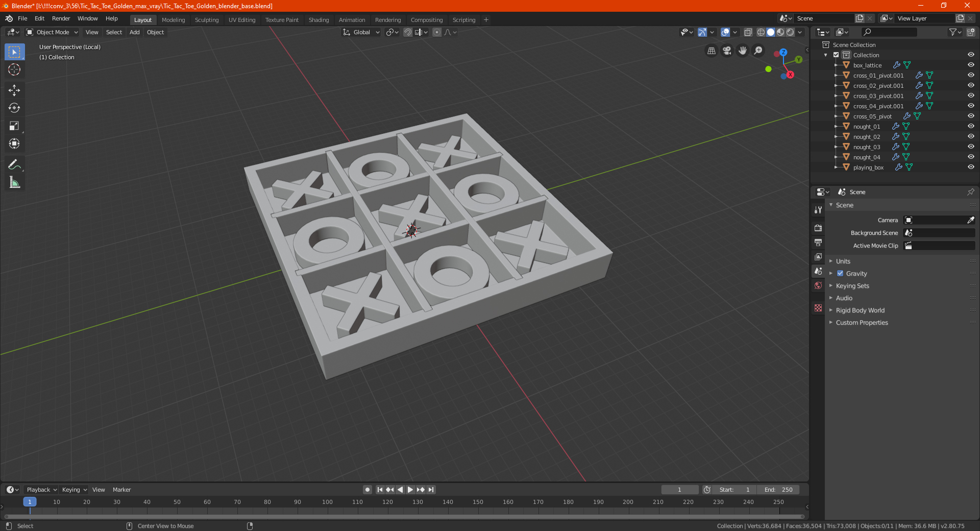Open the Playback dropdown
This screenshot has height=531, width=980.
[41, 490]
